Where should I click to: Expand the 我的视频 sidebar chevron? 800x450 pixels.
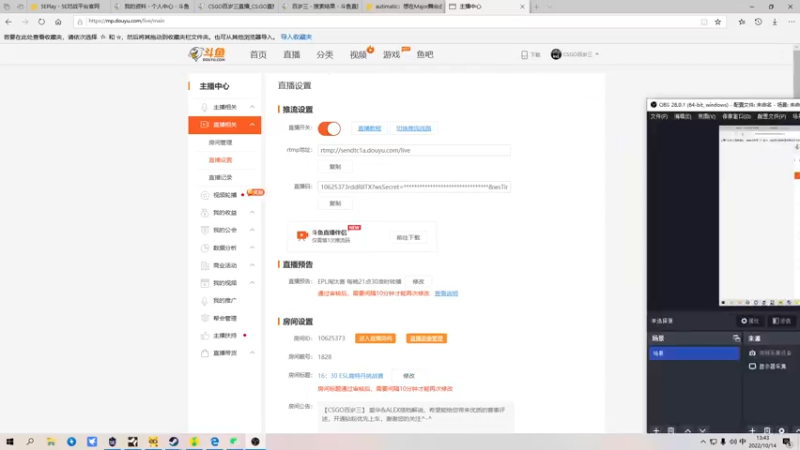click(252, 283)
